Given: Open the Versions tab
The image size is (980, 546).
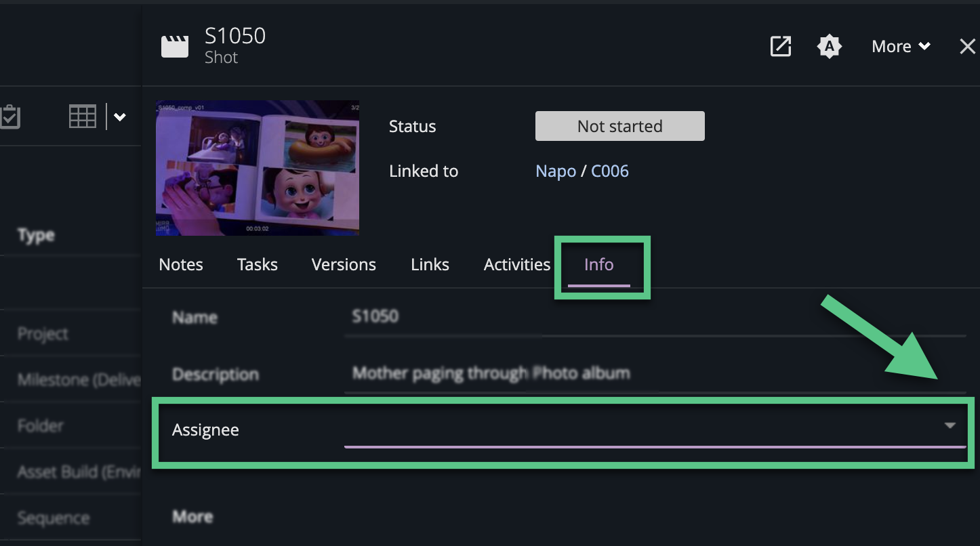Looking at the screenshot, I should point(344,264).
